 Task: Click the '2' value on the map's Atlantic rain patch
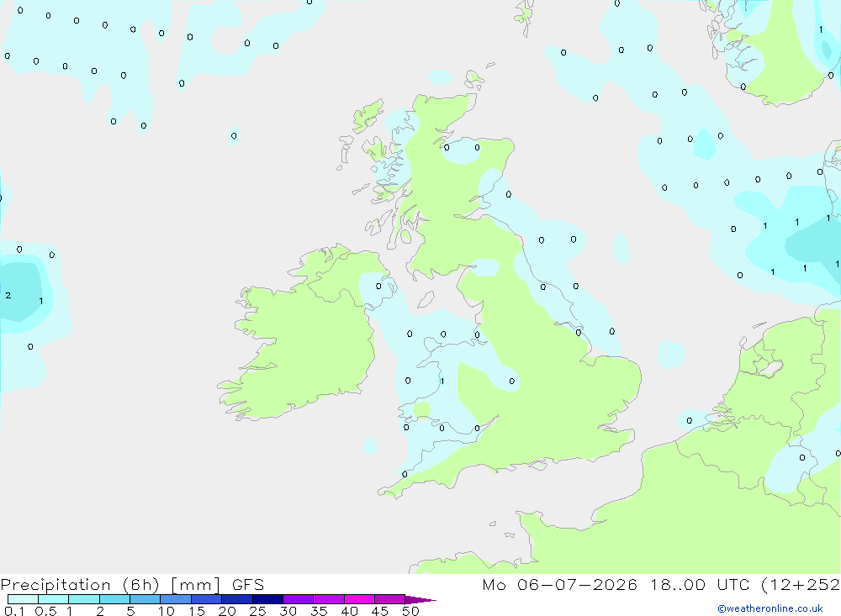pos(8,296)
